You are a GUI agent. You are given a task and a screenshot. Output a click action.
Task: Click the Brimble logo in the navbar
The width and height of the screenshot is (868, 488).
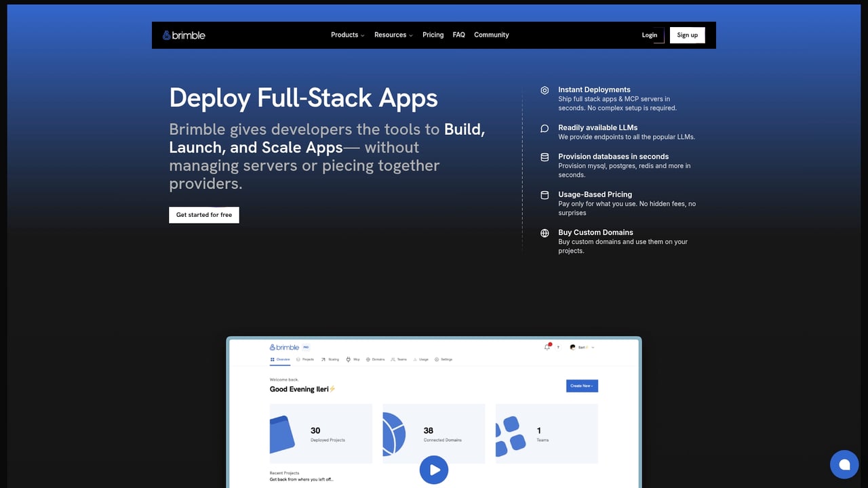184,35
